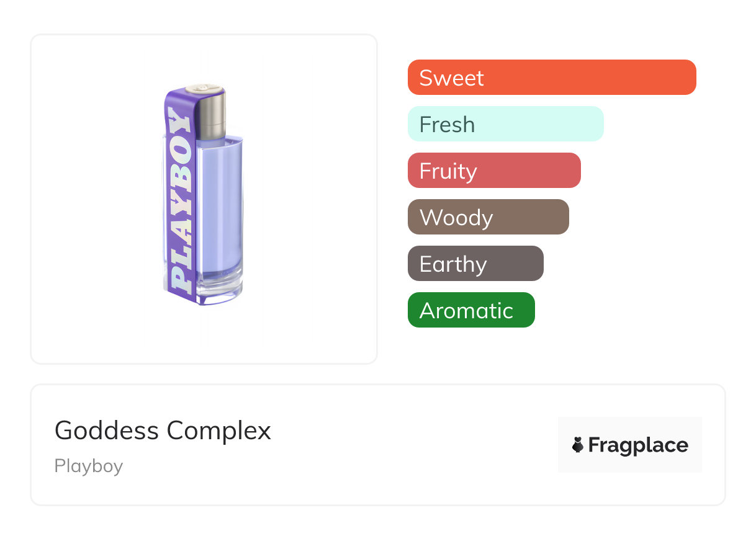Select the orange Sweet accord bar
Image resolution: width=756 pixels, height=536 pixels.
click(552, 78)
